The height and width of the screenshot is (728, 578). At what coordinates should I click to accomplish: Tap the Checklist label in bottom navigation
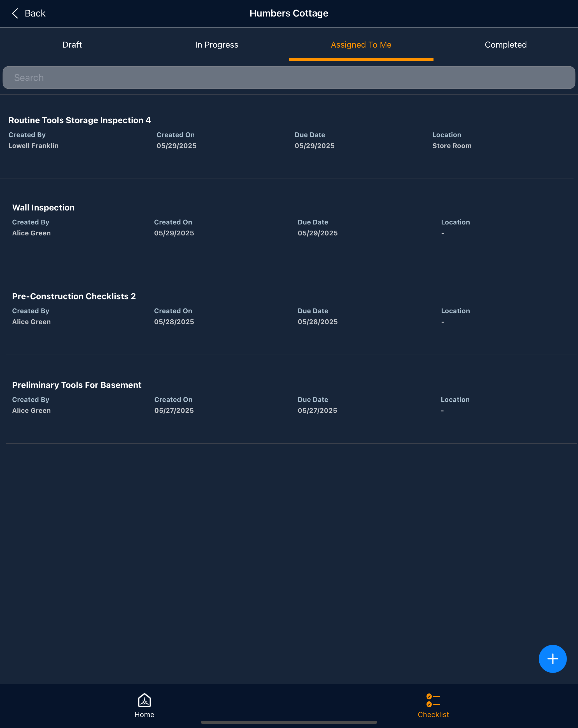coord(433,715)
